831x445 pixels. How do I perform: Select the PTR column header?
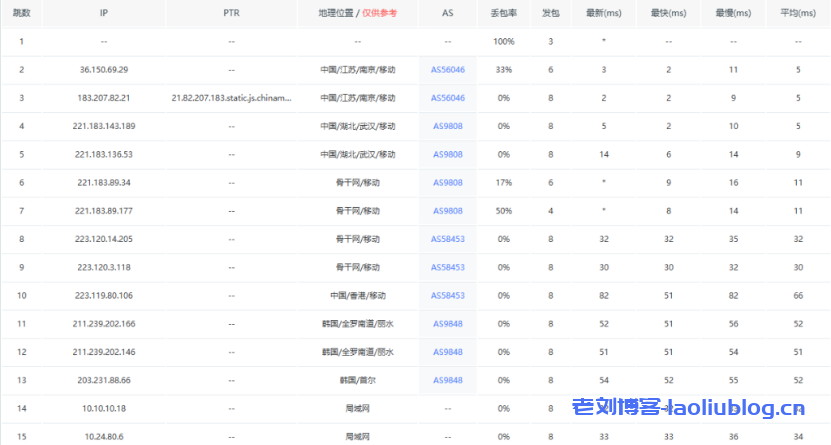pos(231,13)
